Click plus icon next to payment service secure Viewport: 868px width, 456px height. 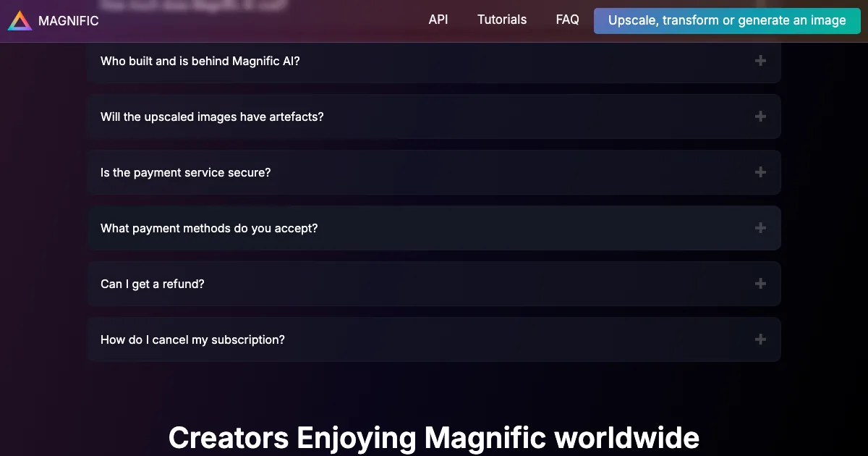(760, 172)
